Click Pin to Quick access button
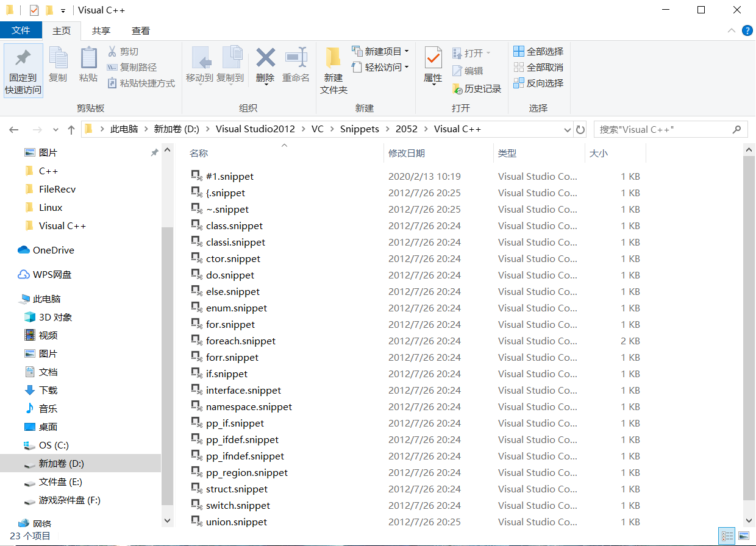This screenshot has width=756, height=546. [x=23, y=71]
